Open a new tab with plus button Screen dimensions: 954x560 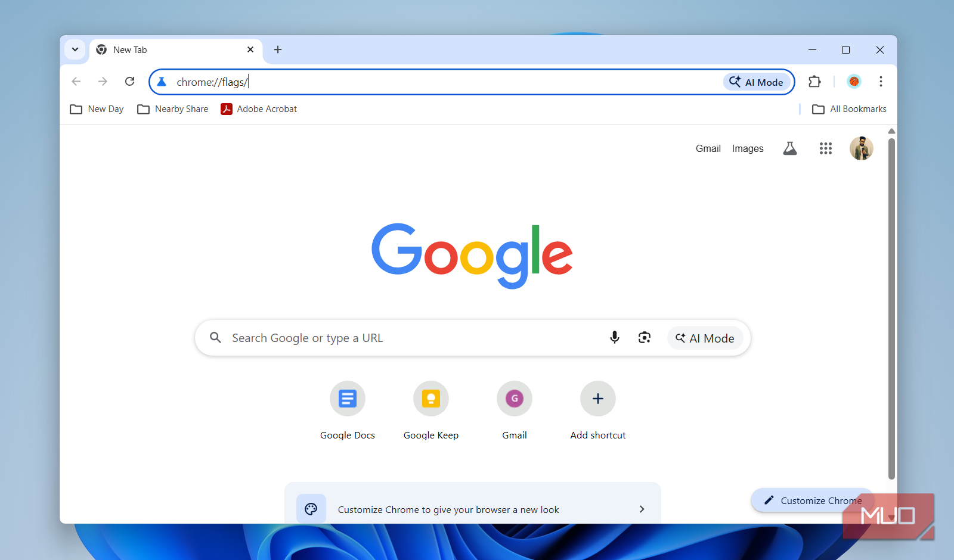point(278,49)
